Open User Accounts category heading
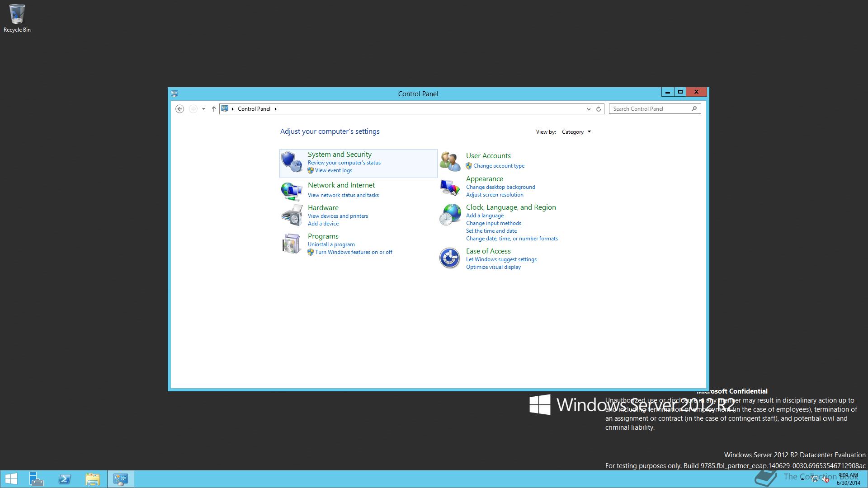The width and height of the screenshot is (868, 488). point(488,156)
